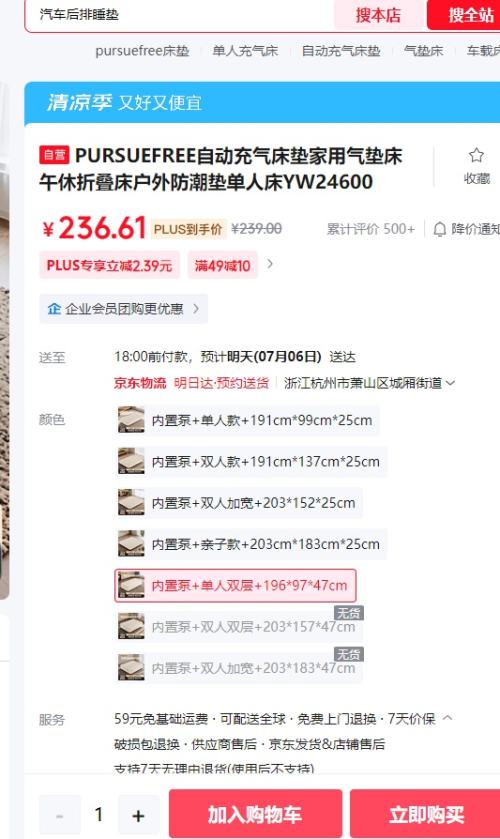Viewport: 500px width, 839px height.
Task: Click the 降价通知 bell icon
Action: pos(440,229)
